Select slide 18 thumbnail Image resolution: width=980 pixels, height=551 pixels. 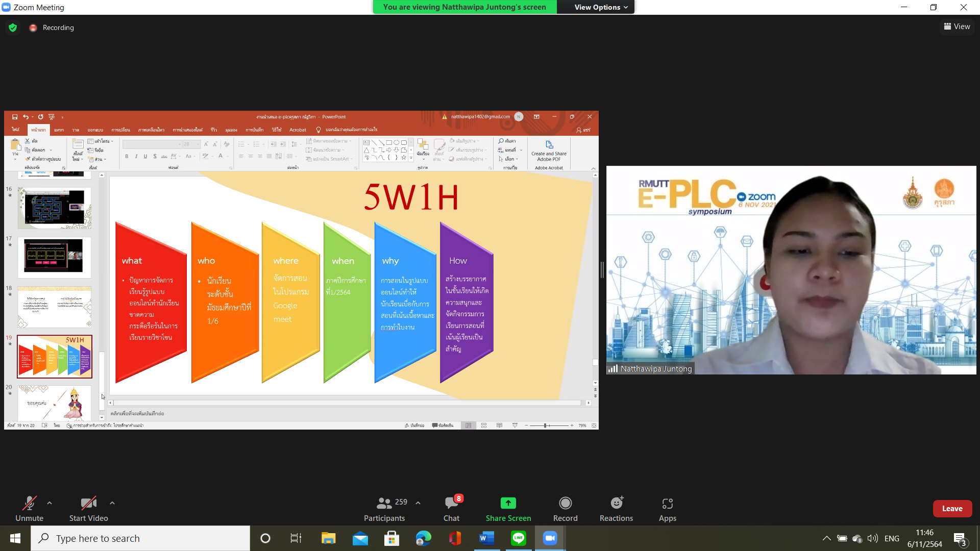coord(55,307)
